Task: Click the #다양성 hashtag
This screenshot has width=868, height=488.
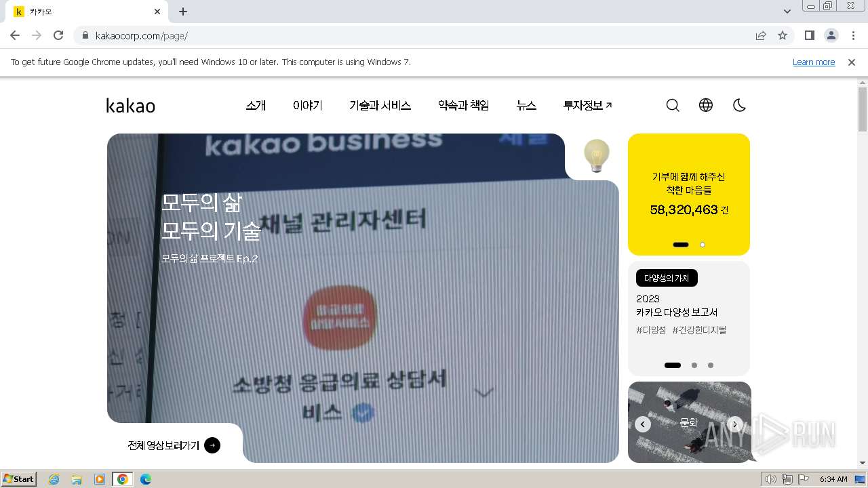Action: click(651, 330)
